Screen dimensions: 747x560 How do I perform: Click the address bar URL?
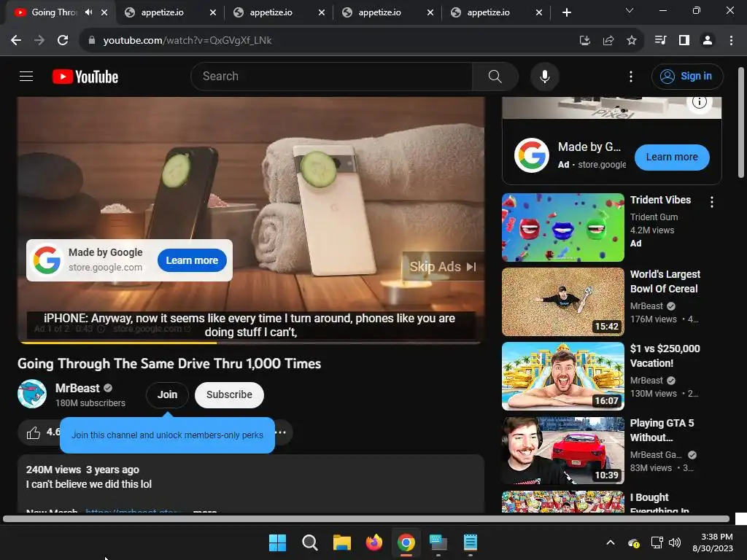click(x=187, y=41)
